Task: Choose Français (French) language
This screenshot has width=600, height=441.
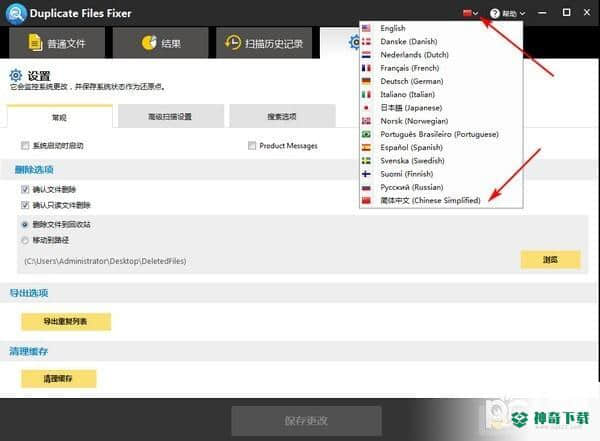Action: click(x=441, y=68)
